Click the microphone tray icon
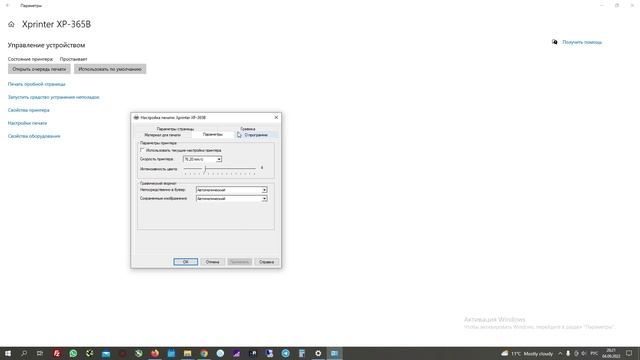Viewport: 640px width, 360px height. (x=568, y=353)
